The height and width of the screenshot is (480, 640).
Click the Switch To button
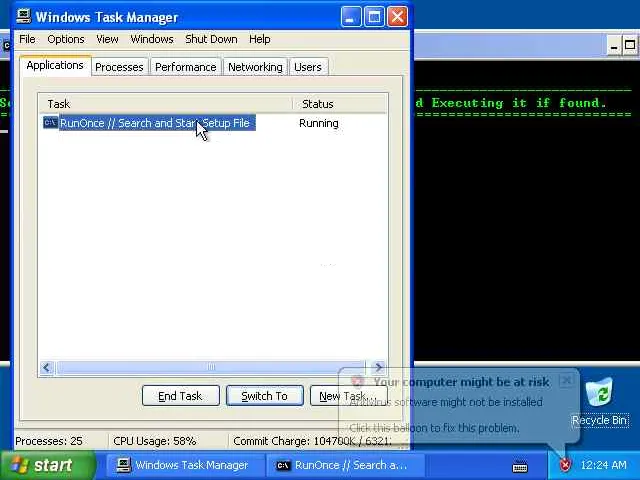coord(264,396)
